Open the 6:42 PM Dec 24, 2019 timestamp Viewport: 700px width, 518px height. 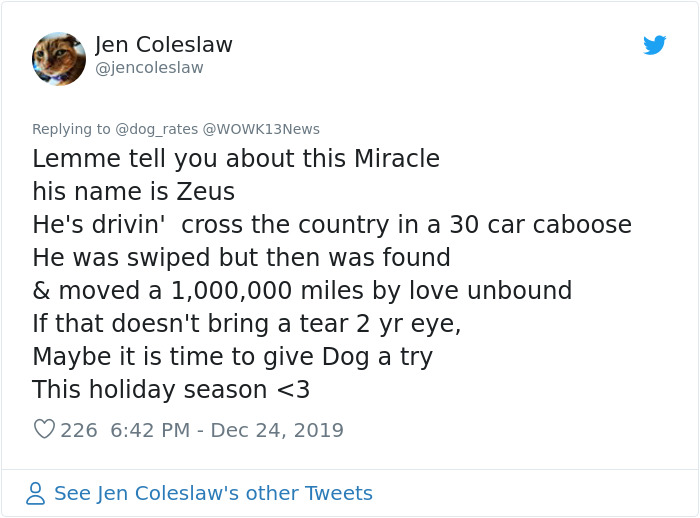[x=227, y=430]
